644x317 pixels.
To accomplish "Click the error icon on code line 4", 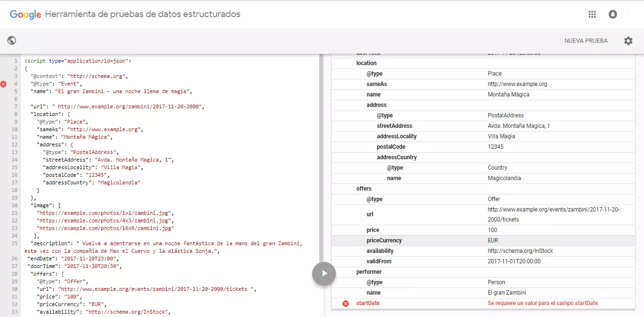I will click(4, 84).
